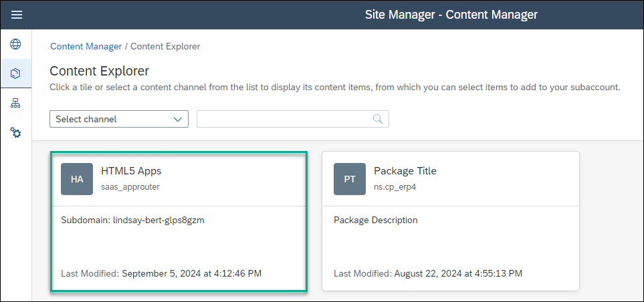Click the PT avatar on Package Title tile
Viewport: 644px width, 302px height.
[x=350, y=179]
